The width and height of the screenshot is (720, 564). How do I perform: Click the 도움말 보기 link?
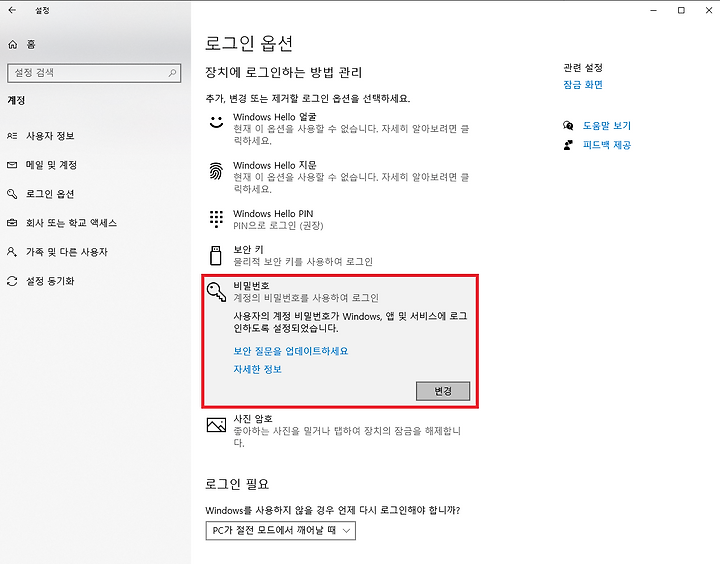click(607, 125)
